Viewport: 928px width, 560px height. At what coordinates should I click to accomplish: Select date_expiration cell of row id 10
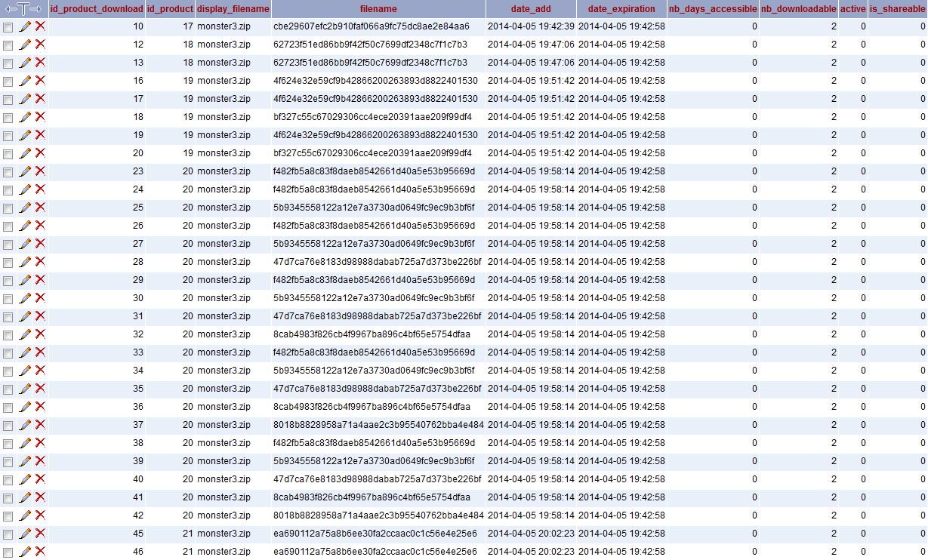click(621, 26)
